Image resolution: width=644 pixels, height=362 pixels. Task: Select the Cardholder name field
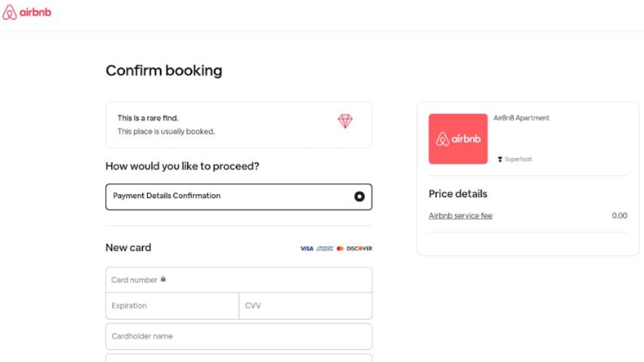(x=239, y=336)
